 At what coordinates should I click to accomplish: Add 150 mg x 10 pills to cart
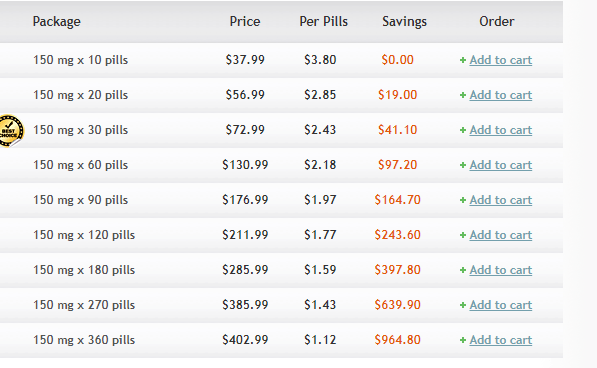tap(500, 60)
